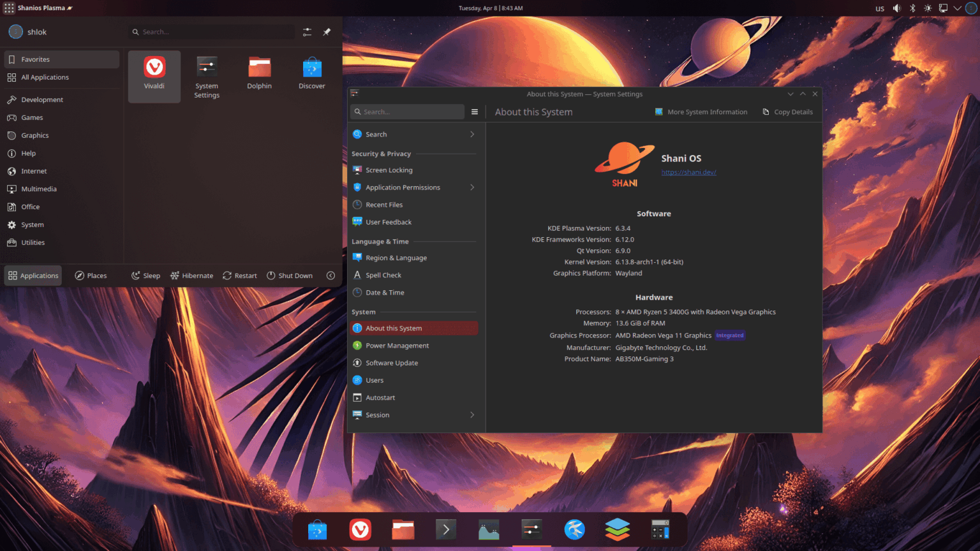
Task: Click the Bluetooth icon in the system tray
Action: coord(912,8)
